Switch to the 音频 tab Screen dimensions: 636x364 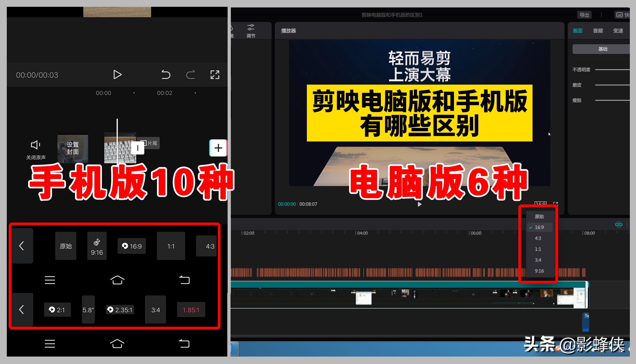click(x=598, y=31)
